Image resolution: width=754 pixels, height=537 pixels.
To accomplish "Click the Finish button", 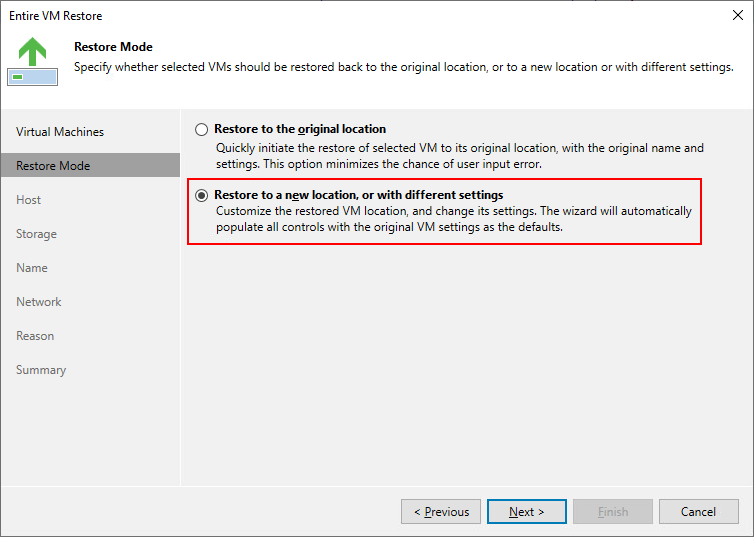I will click(613, 512).
